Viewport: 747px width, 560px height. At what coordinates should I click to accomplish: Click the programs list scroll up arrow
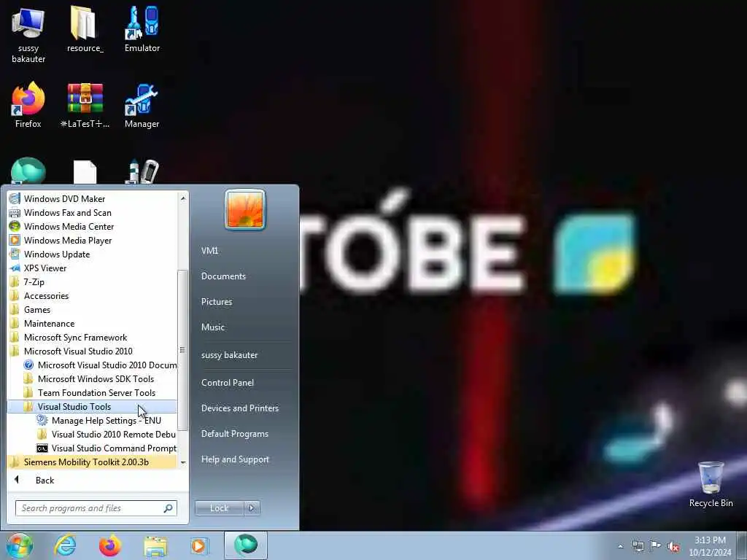tap(183, 198)
